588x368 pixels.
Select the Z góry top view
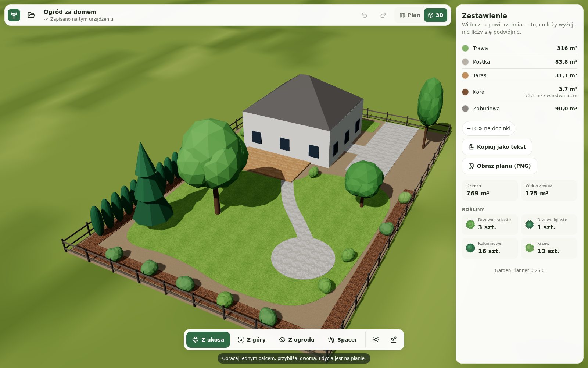[x=252, y=340]
